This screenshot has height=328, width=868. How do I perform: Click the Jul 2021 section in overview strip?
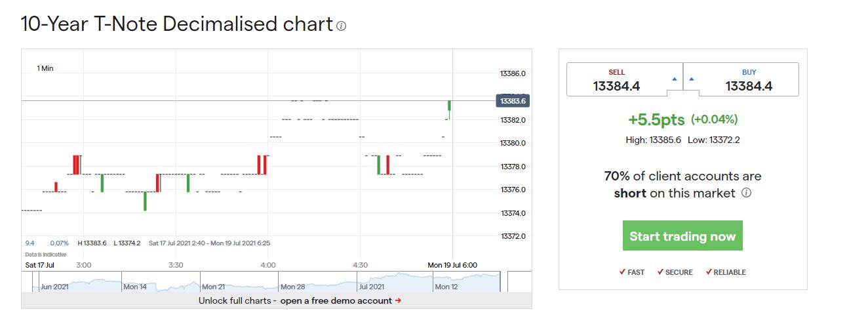coord(372,287)
